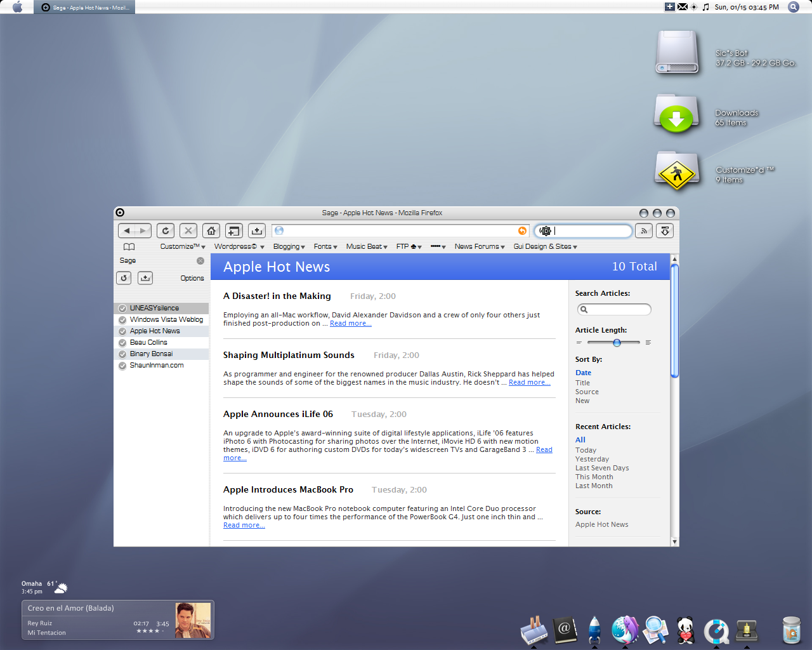Sort articles by Title
812x650 pixels.
tap(583, 383)
